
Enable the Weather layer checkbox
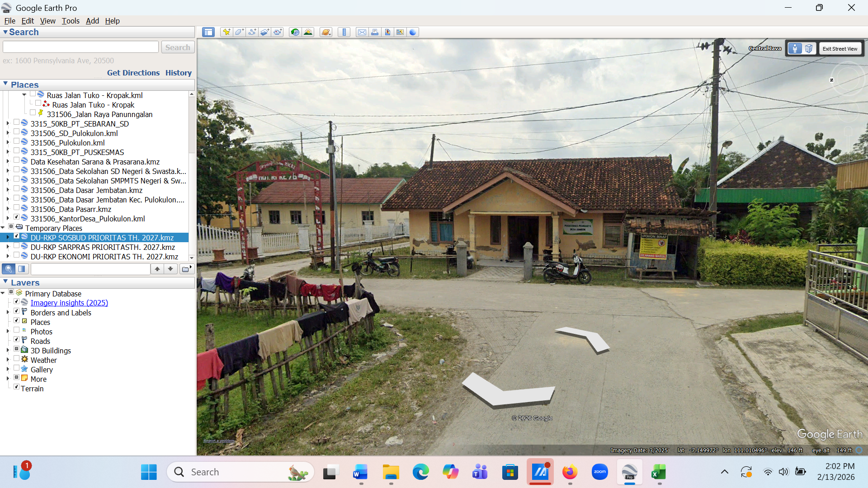tap(17, 359)
